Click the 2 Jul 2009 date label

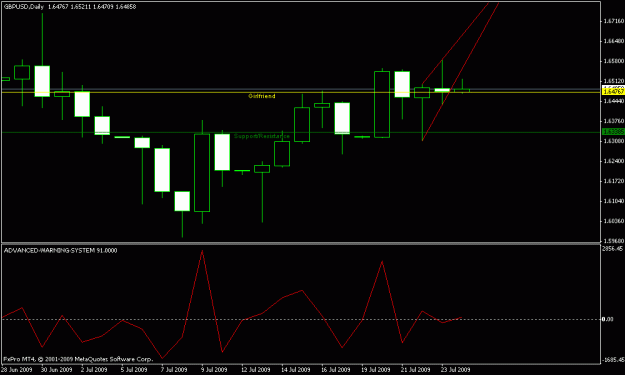94,369
